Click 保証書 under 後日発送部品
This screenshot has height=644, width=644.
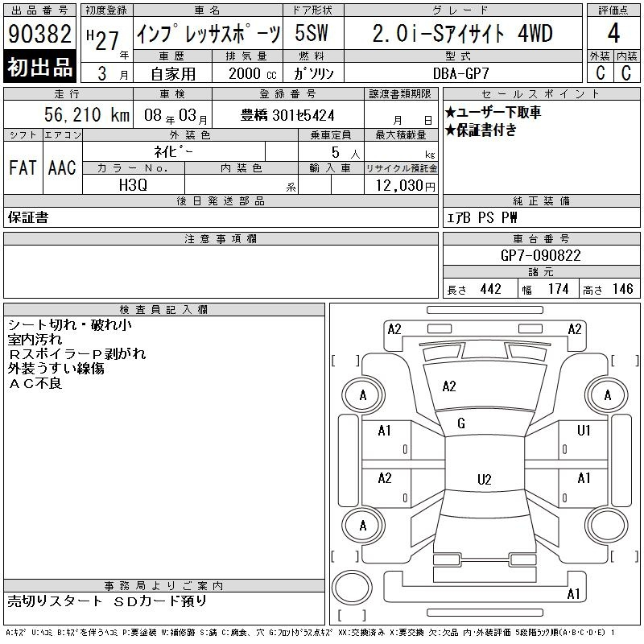[x=28, y=217]
